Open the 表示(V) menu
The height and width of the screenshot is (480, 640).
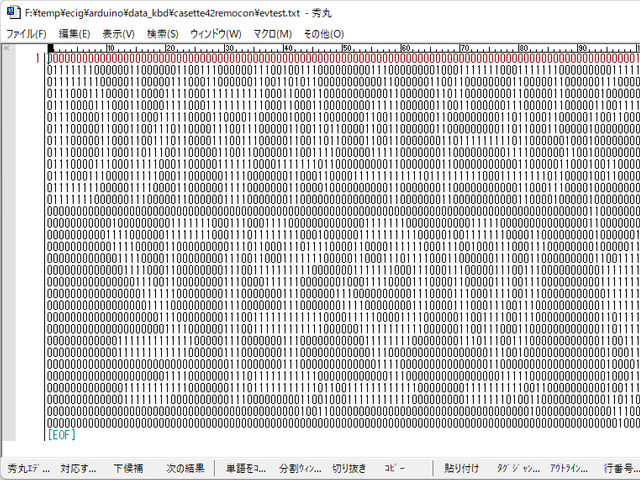(x=118, y=34)
